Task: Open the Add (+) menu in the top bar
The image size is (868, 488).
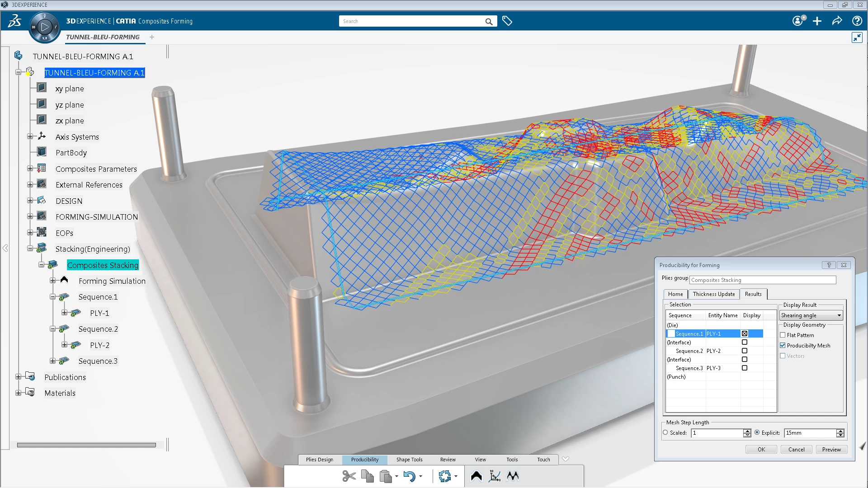Action: [817, 21]
